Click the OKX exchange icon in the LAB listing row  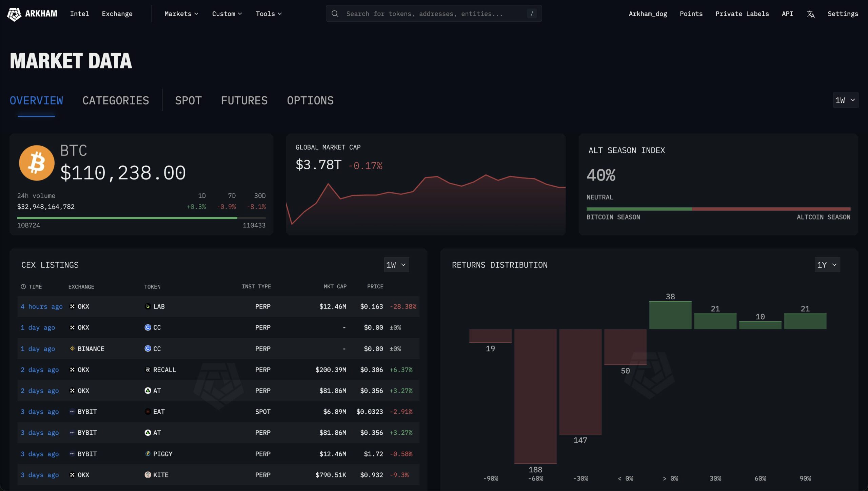pos(72,306)
